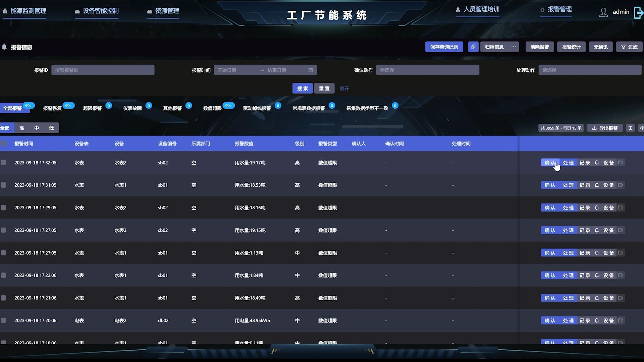Click the 结束日期 end date field
Viewport: 644px width, 362px height.
coord(285,70)
